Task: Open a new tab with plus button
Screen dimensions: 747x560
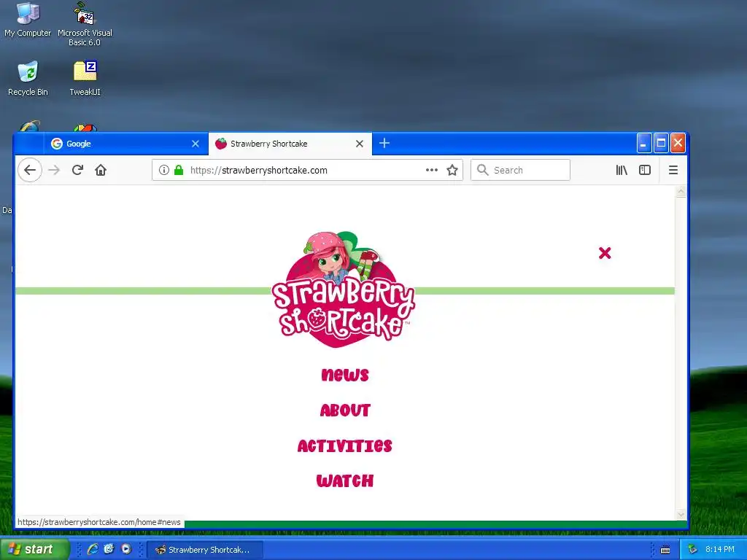Action: tap(384, 143)
